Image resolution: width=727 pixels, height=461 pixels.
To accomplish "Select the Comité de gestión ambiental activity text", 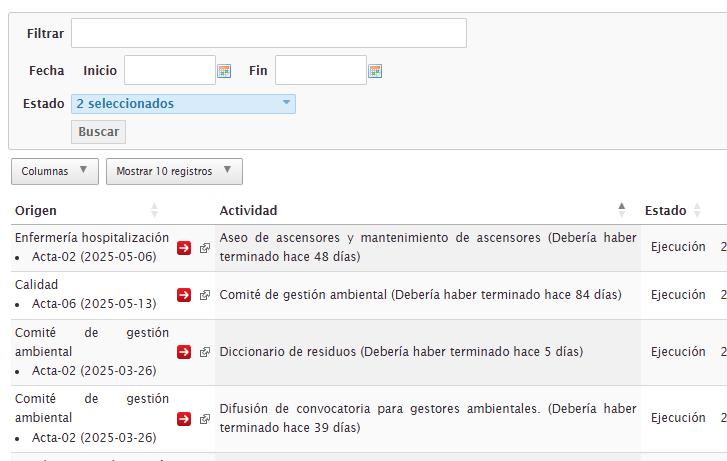I will point(421,295).
